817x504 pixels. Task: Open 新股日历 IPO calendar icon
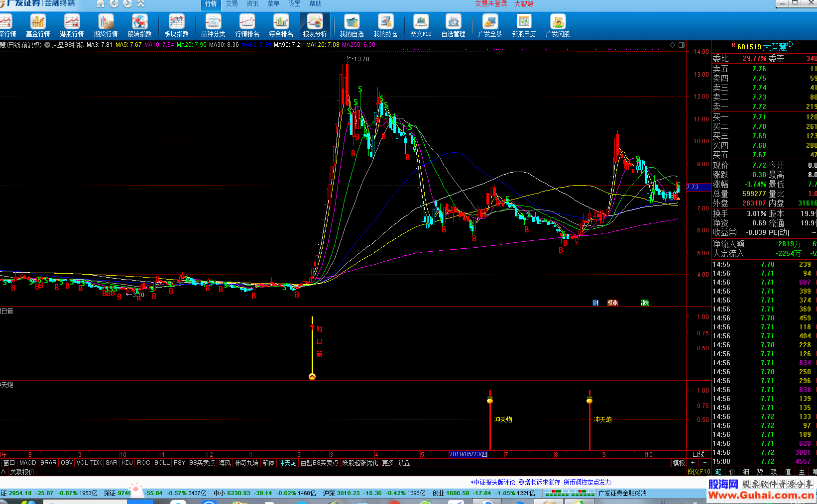(524, 25)
